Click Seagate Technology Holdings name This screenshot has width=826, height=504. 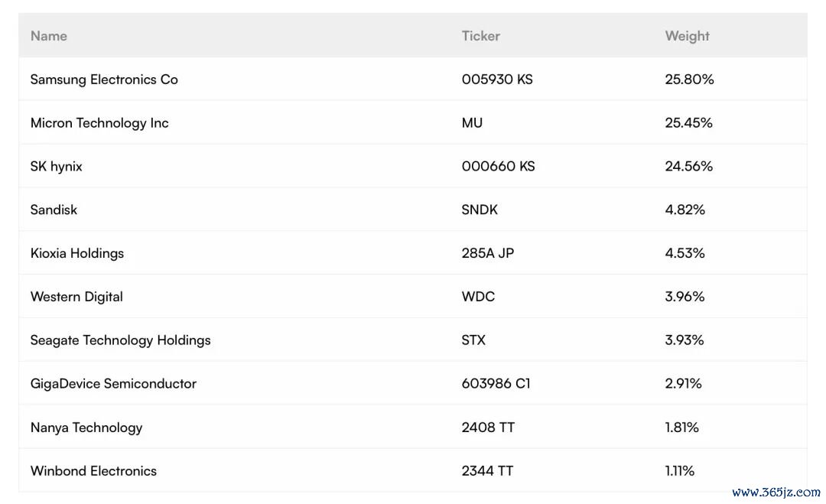[121, 340]
